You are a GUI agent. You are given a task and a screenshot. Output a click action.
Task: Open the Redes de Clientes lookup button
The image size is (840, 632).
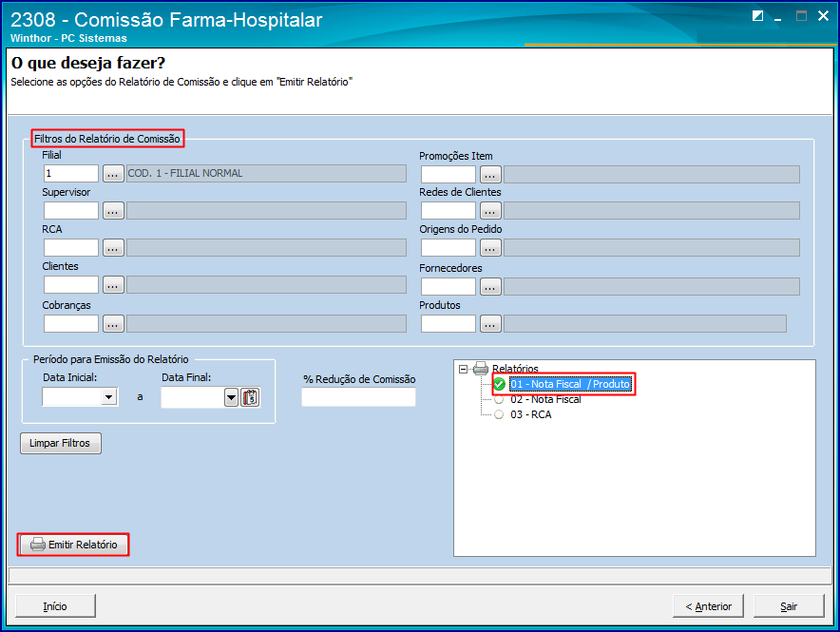pos(490,210)
